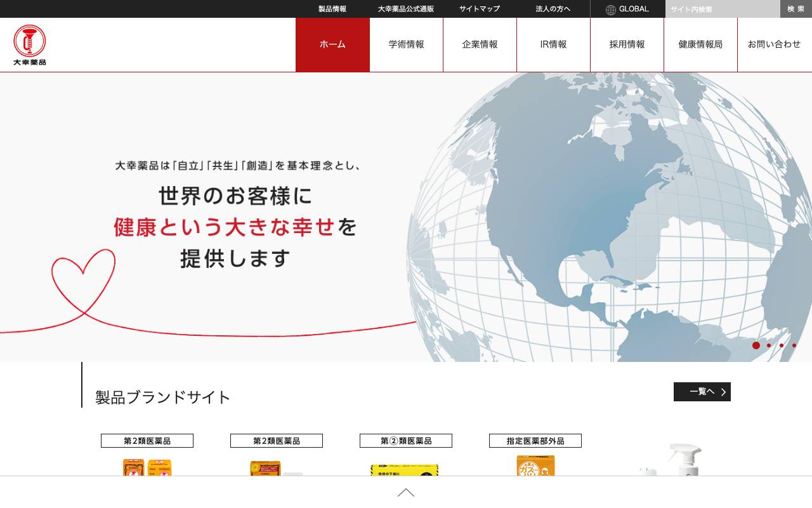Click the サイト内検索 search input field
The width and height of the screenshot is (812, 508).
[722, 9]
